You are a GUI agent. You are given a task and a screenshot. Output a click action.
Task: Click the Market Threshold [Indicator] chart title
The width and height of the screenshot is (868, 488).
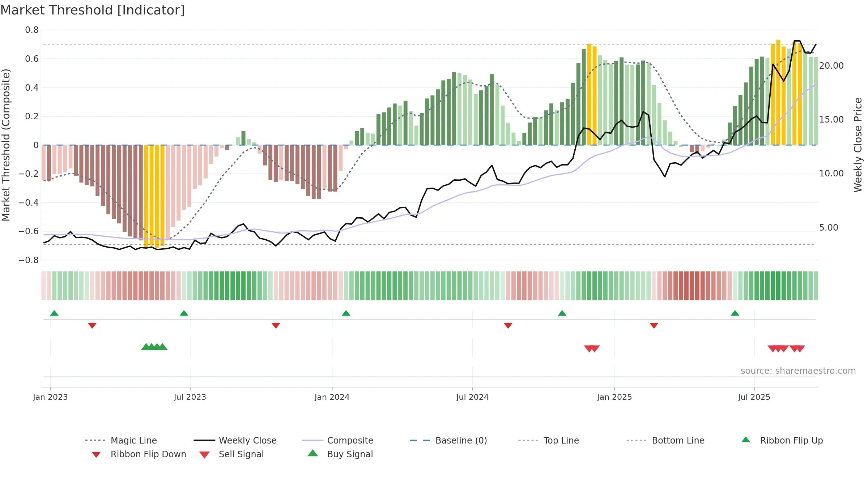tap(93, 10)
